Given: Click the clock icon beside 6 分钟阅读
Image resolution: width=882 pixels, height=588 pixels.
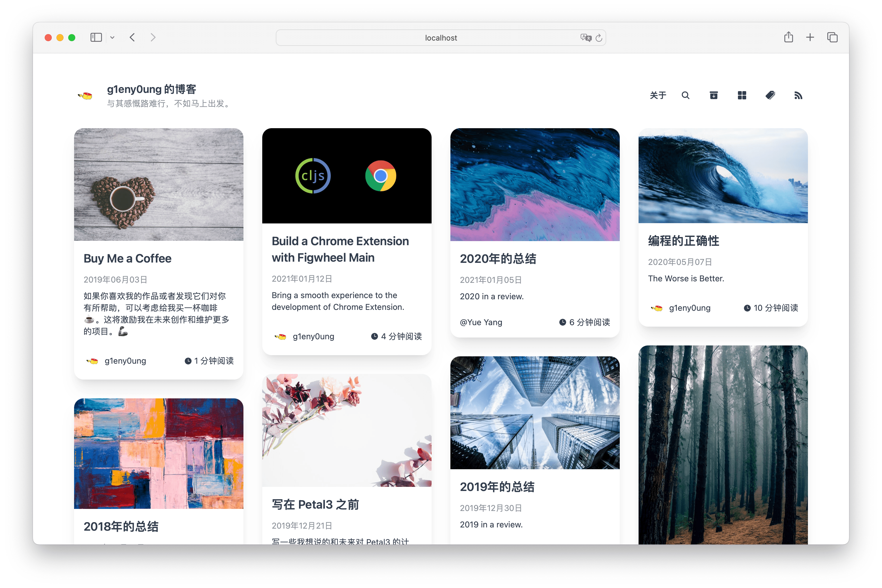Looking at the screenshot, I should pos(562,322).
